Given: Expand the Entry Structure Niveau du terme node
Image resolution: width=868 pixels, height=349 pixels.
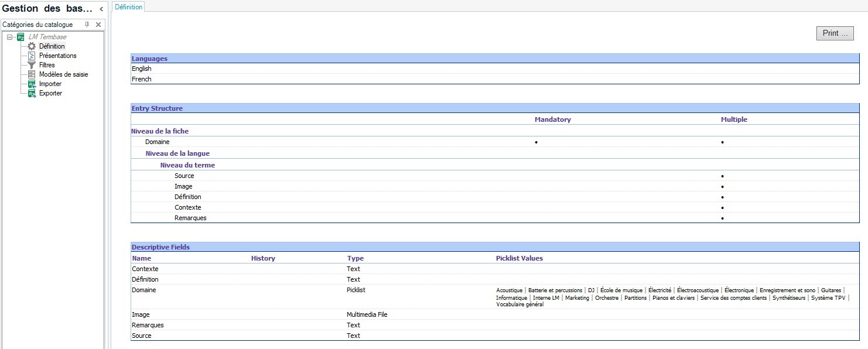Looking at the screenshot, I should [x=187, y=165].
